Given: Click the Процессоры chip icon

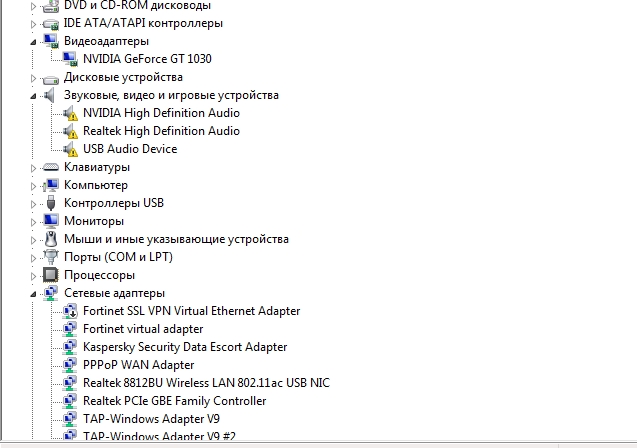Looking at the screenshot, I should 51,275.
